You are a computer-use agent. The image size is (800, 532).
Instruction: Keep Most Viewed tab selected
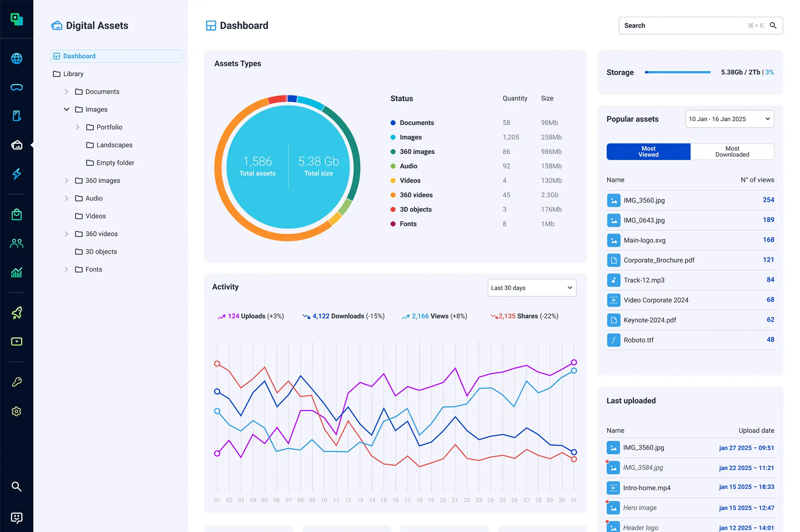click(648, 151)
